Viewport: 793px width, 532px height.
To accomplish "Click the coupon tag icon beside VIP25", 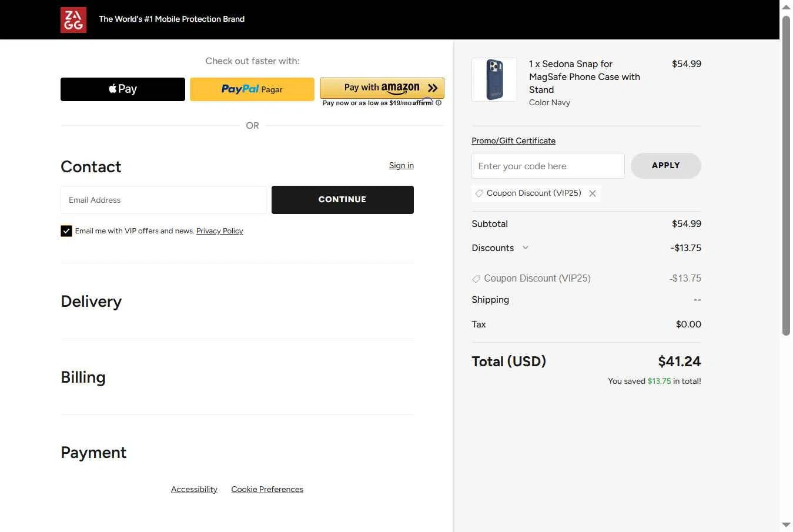I will 479,193.
